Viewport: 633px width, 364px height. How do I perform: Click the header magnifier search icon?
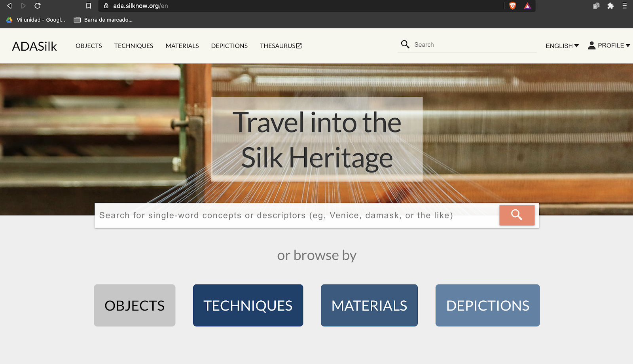(405, 44)
